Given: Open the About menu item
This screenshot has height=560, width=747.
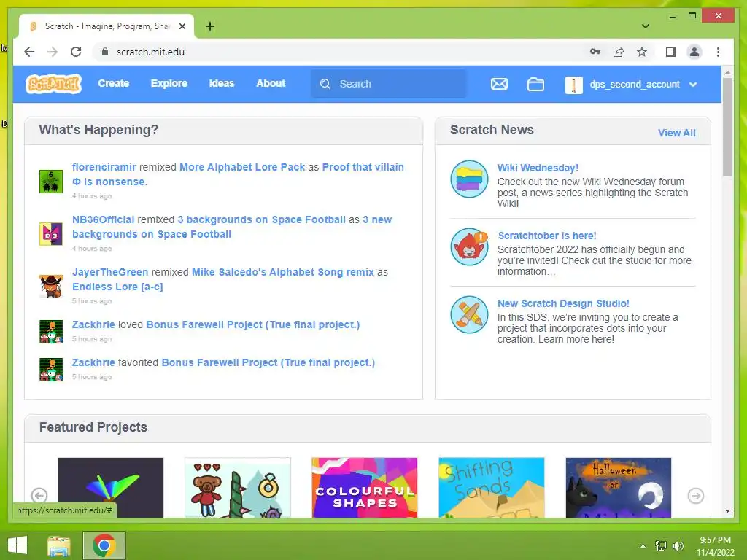Looking at the screenshot, I should [x=271, y=83].
